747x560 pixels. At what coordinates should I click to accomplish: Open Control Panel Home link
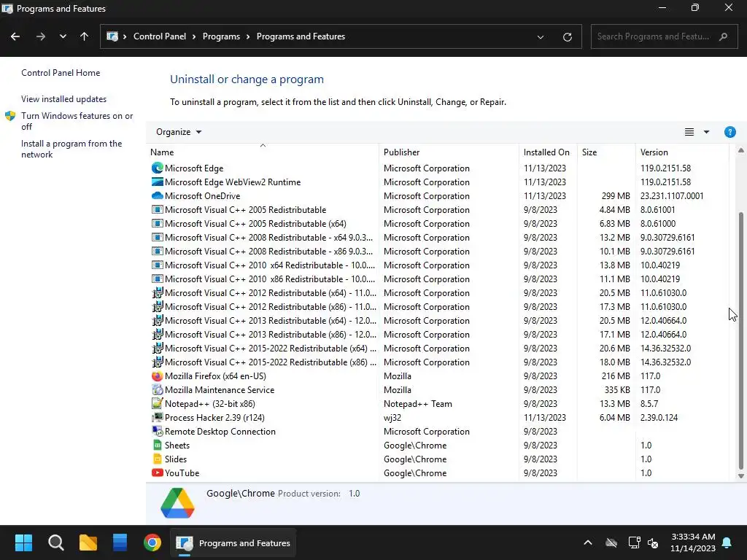click(61, 73)
